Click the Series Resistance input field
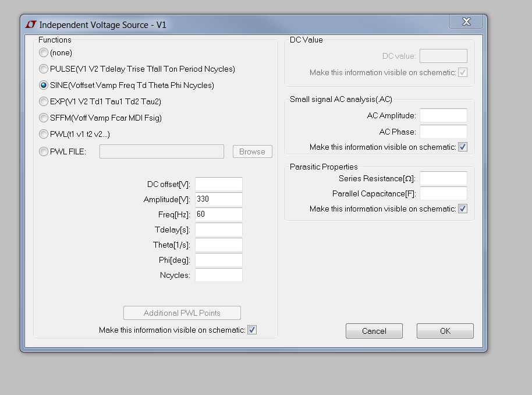Screen dimensions: 532x395 444,178
